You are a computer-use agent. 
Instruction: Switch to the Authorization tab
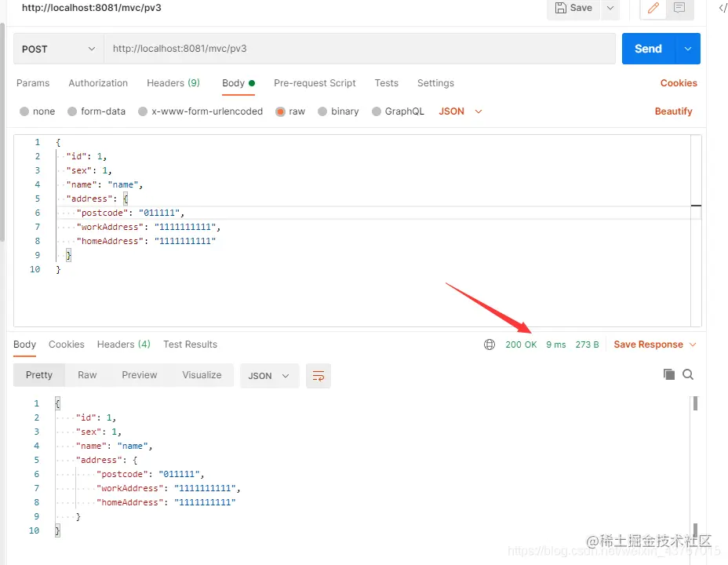[98, 83]
